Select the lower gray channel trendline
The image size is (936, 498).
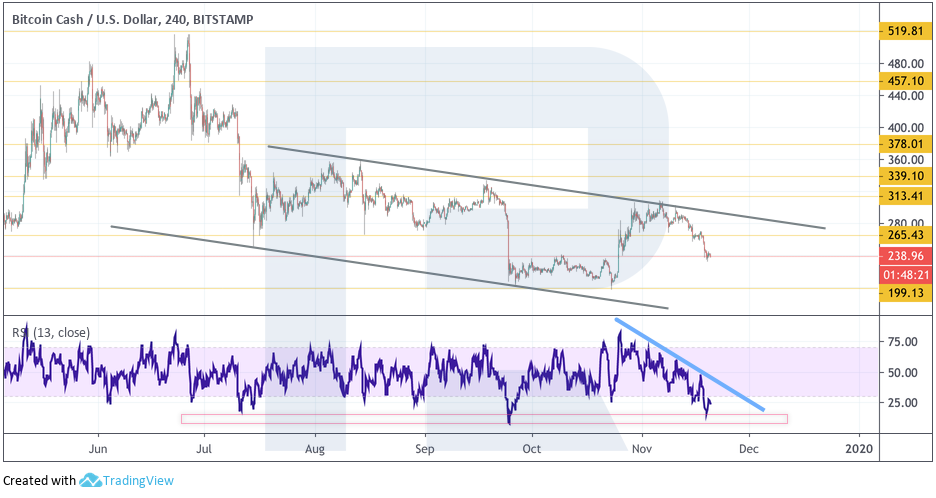point(389,267)
